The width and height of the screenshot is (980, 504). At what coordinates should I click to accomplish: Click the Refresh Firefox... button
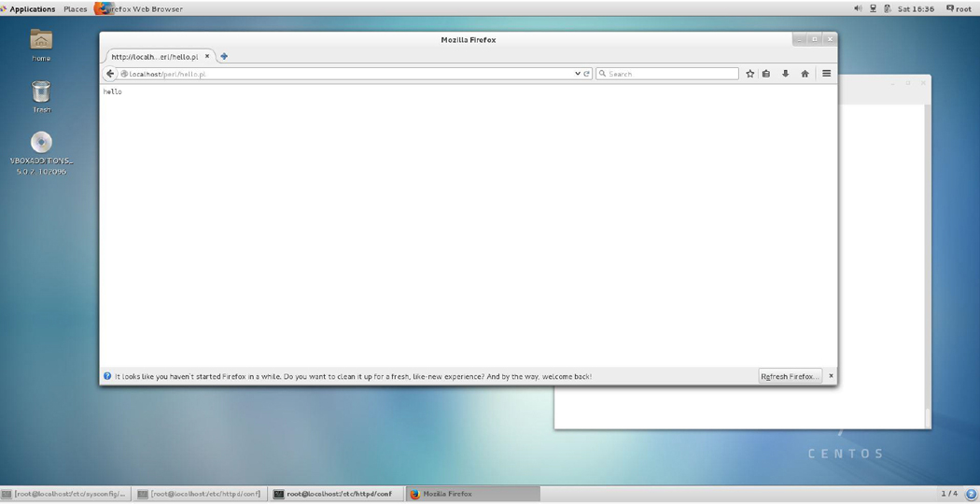tap(790, 376)
